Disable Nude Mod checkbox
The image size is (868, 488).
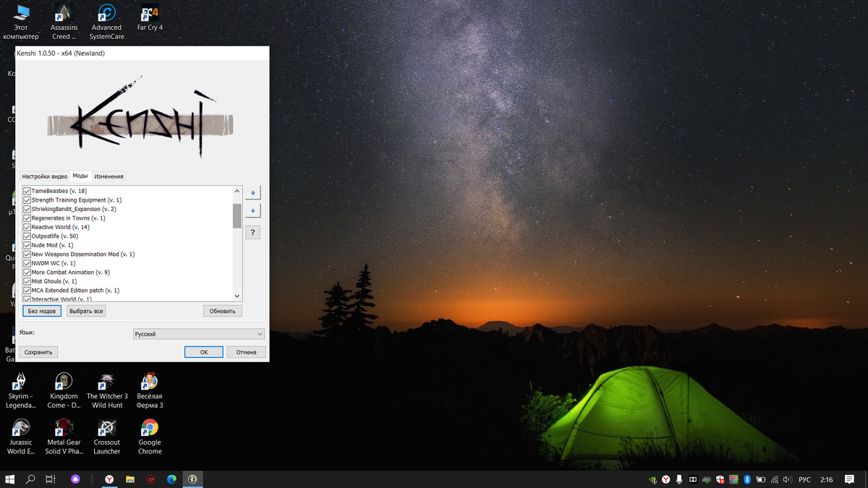coord(27,245)
